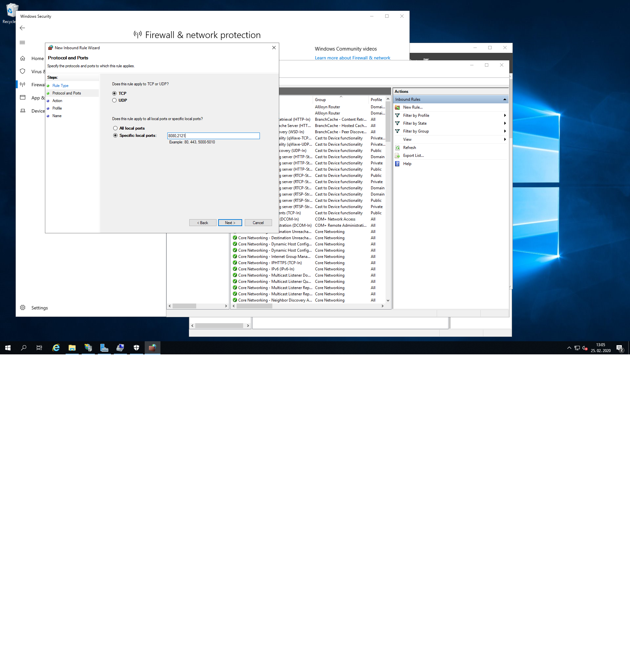Expand Filter by State arrow
The width and height of the screenshot is (630, 672).
505,123
